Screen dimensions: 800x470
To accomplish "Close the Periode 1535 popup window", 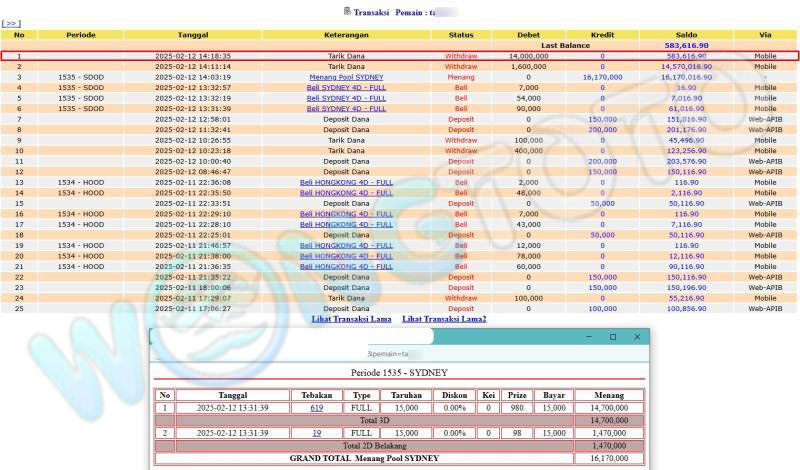I will click(637, 337).
